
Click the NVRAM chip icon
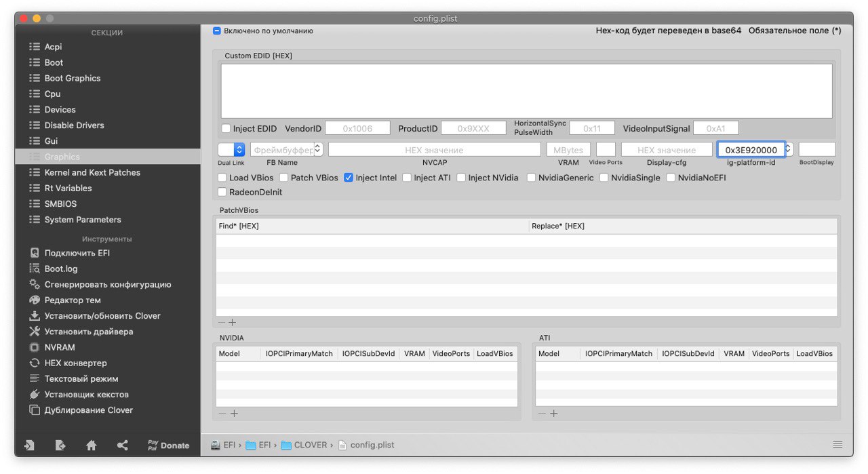tap(35, 347)
